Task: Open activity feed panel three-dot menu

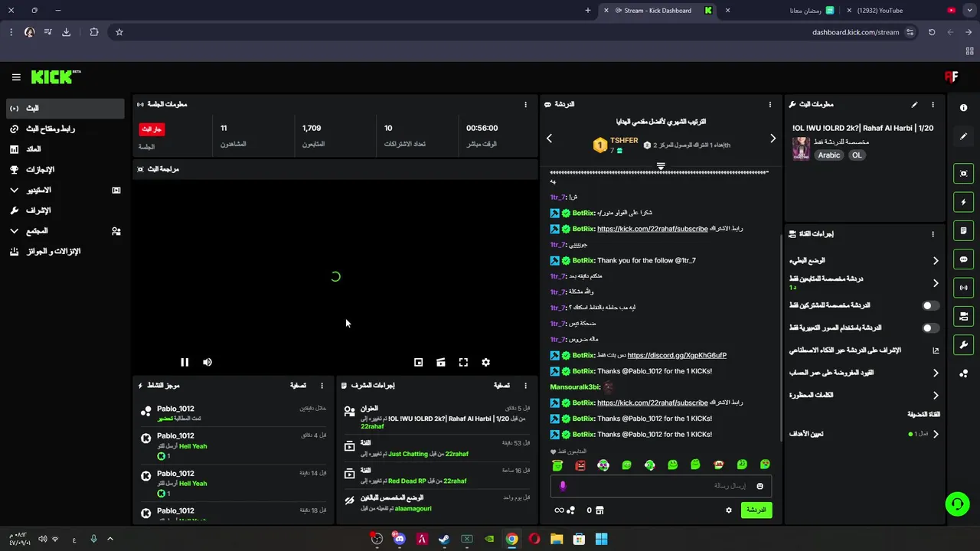Action: tap(322, 386)
